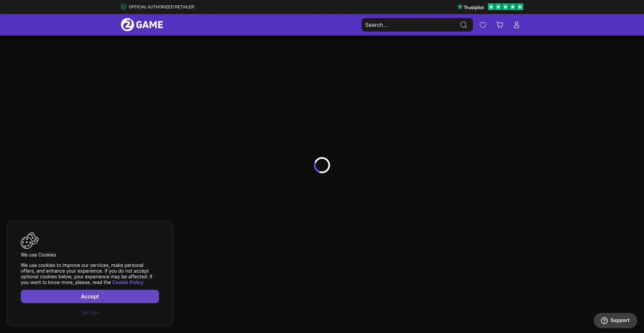Open the shopping cart icon
Image resolution: width=644 pixels, height=333 pixels.
(500, 25)
